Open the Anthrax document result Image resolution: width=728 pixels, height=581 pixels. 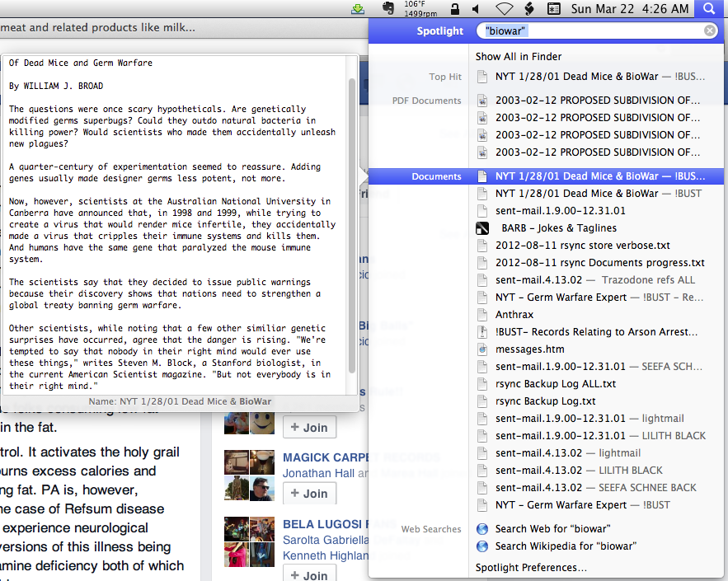[514, 315]
